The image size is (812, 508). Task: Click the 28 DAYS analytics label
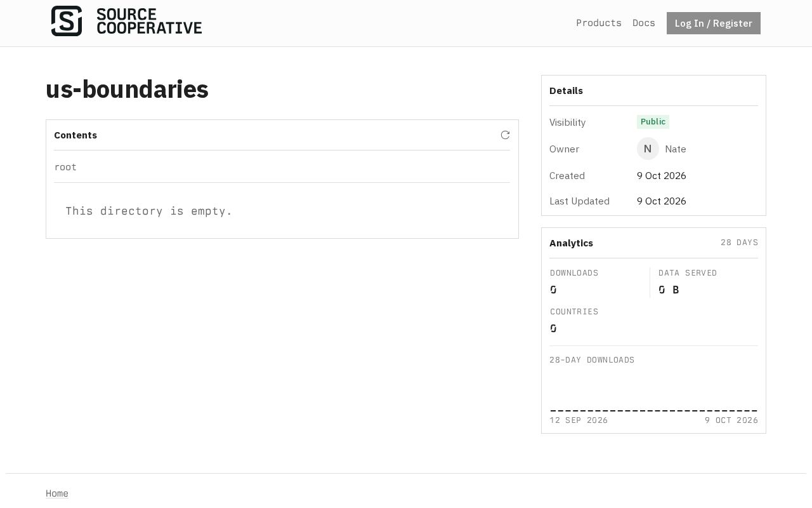(739, 243)
